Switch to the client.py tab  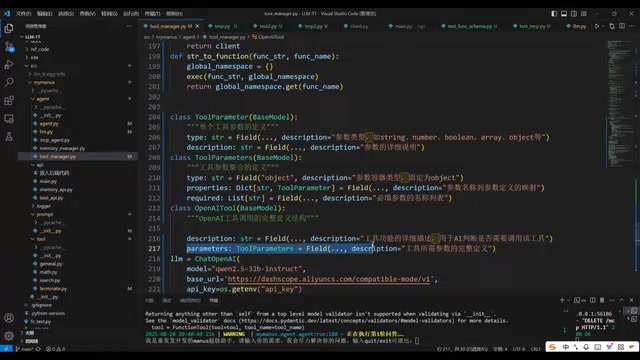point(358,26)
